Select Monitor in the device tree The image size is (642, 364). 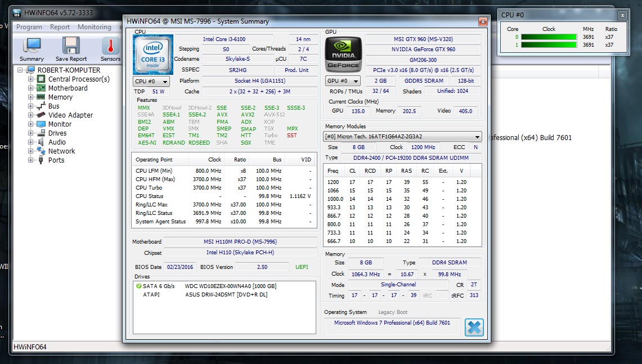pos(60,124)
